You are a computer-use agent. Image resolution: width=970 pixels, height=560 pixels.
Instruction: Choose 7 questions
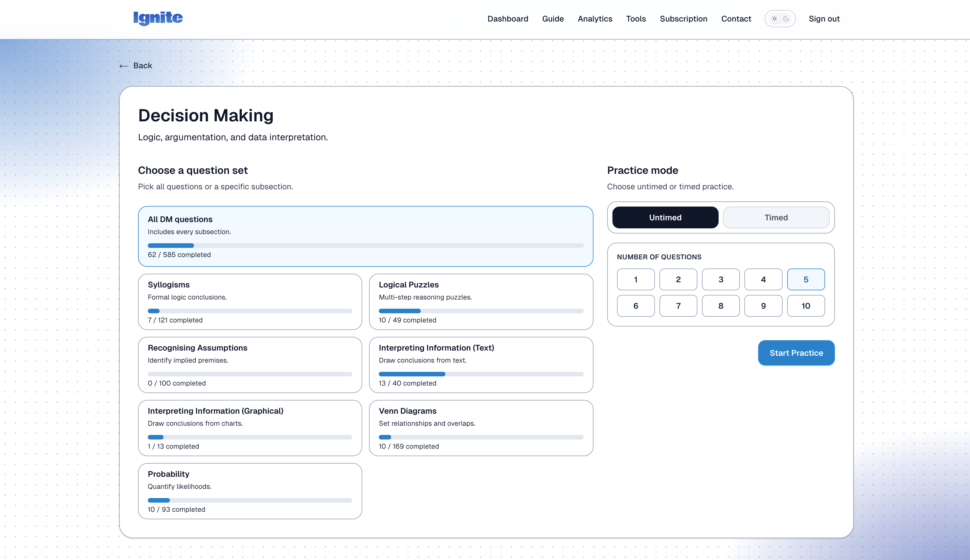[678, 306]
